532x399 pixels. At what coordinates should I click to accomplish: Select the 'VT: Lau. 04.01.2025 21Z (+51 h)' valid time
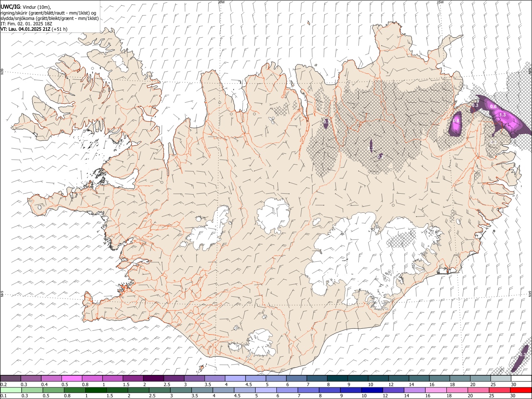[x=34, y=29]
